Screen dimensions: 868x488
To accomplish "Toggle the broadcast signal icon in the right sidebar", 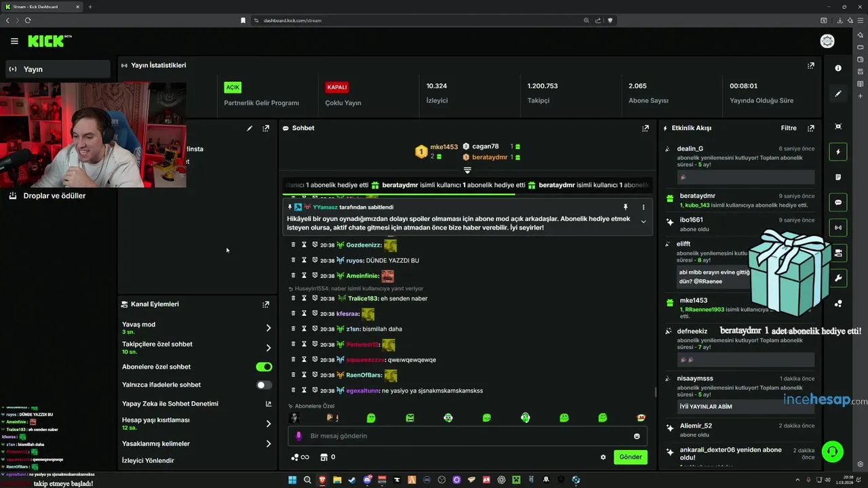I will point(838,228).
